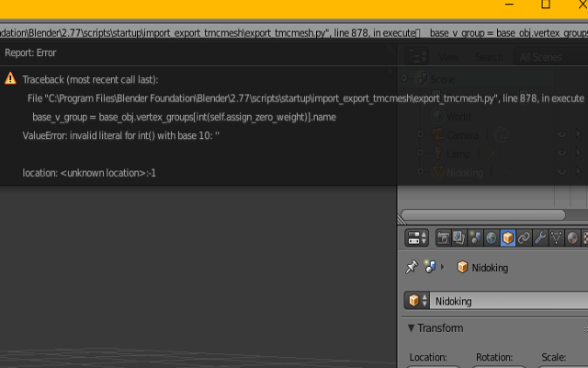Click 'location: <unknown location>:-1' line
Image resolution: width=588 pixels, height=368 pixels.
[x=89, y=173]
